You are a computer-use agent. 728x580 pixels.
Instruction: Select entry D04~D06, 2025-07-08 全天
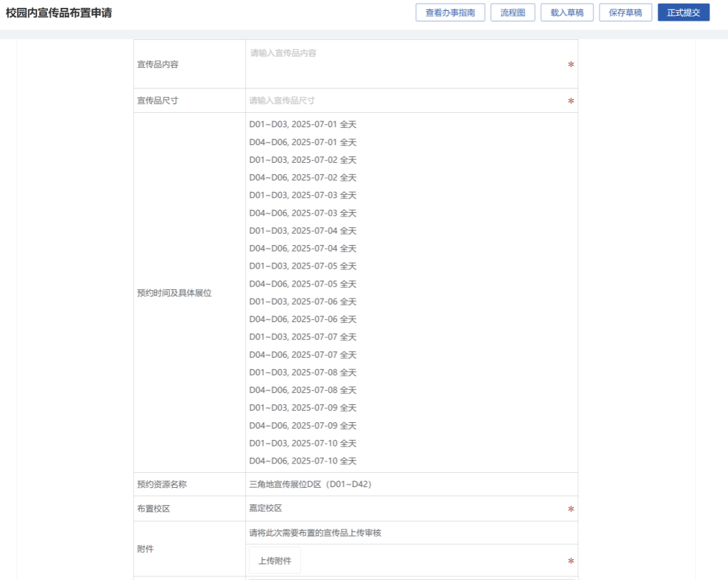[x=303, y=390]
